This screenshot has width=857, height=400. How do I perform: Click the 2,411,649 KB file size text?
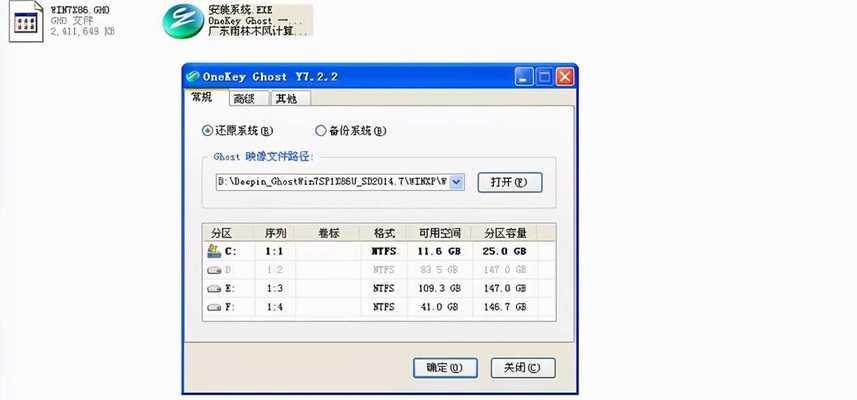[x=83, y=31]
